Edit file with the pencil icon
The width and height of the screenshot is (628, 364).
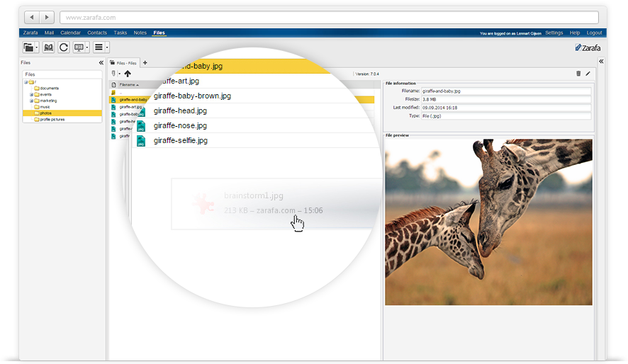click(588, 74)
